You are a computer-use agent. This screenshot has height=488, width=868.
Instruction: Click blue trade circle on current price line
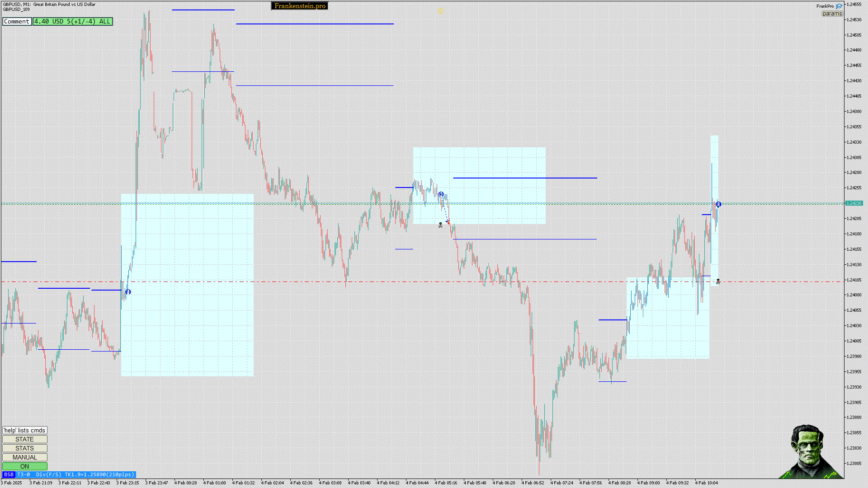718,204
